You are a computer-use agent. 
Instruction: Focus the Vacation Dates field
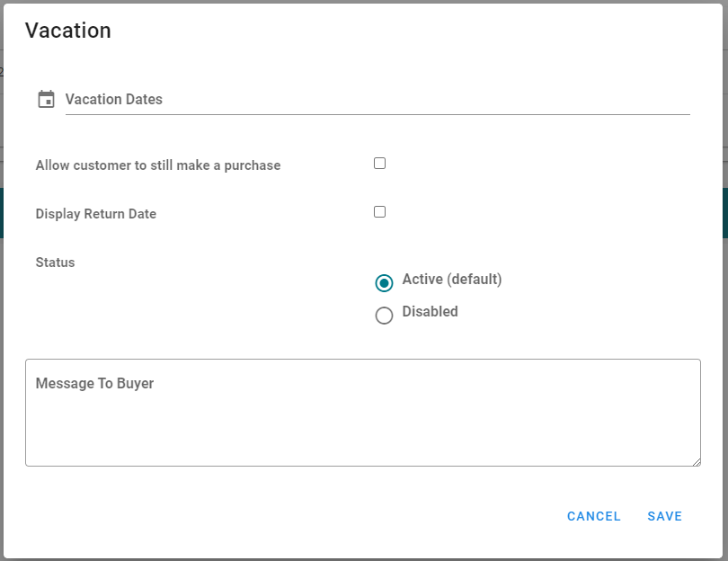[377, 100]
